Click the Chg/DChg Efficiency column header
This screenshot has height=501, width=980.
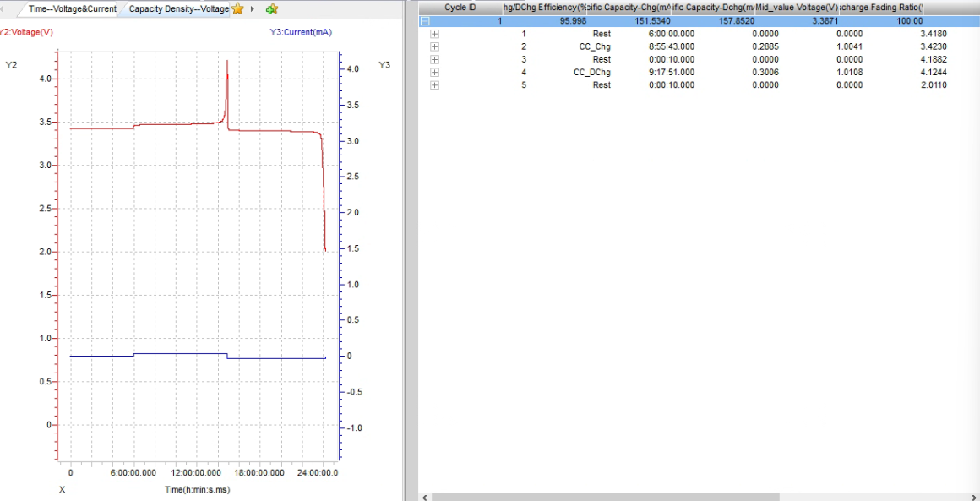pos(545,8)
